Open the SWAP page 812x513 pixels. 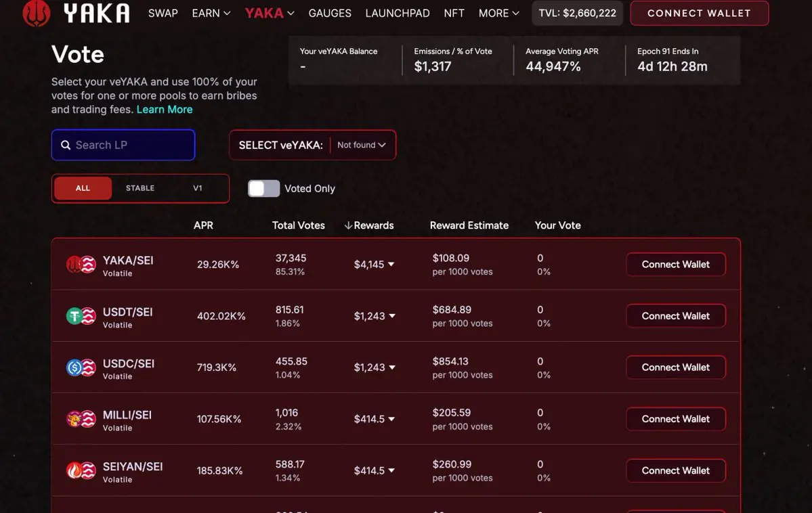pyautogui.click(x=163, y=13)
